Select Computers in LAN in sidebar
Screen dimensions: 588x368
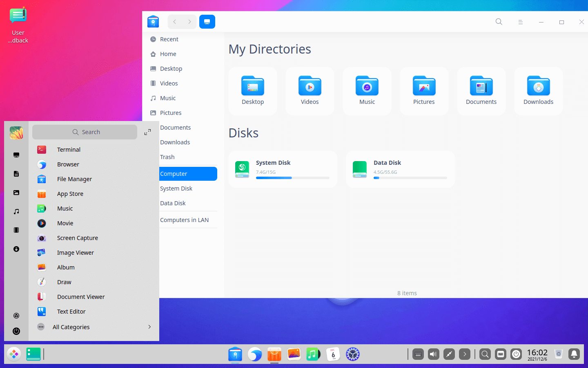184,220
